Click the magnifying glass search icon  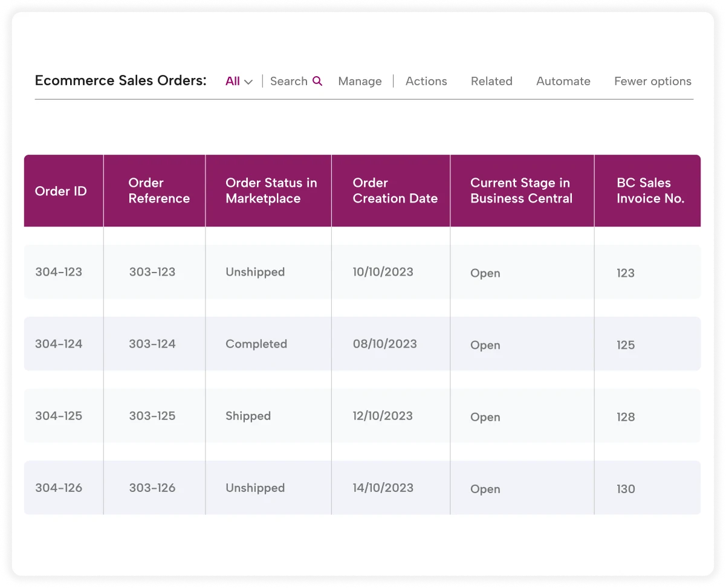point(317,81)
